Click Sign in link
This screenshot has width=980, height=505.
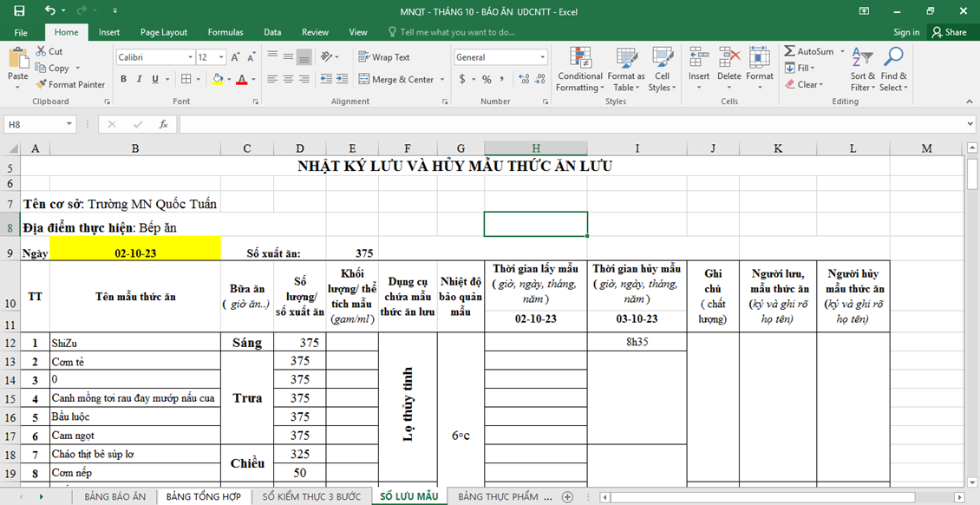906,32
